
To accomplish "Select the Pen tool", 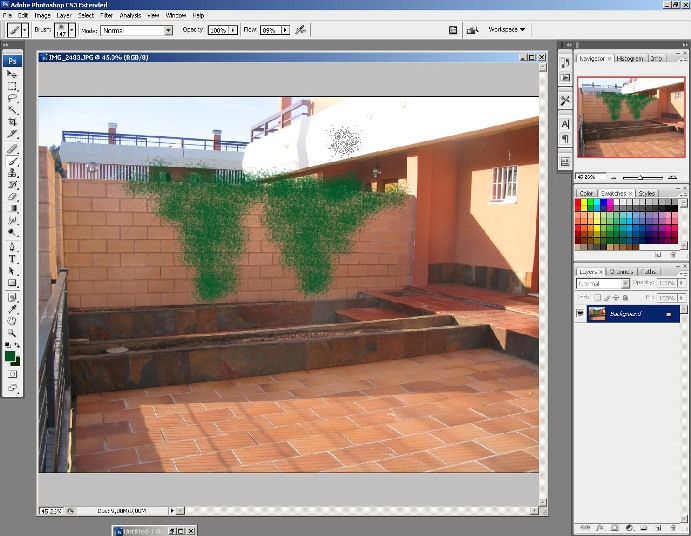I will click(12, 247).
